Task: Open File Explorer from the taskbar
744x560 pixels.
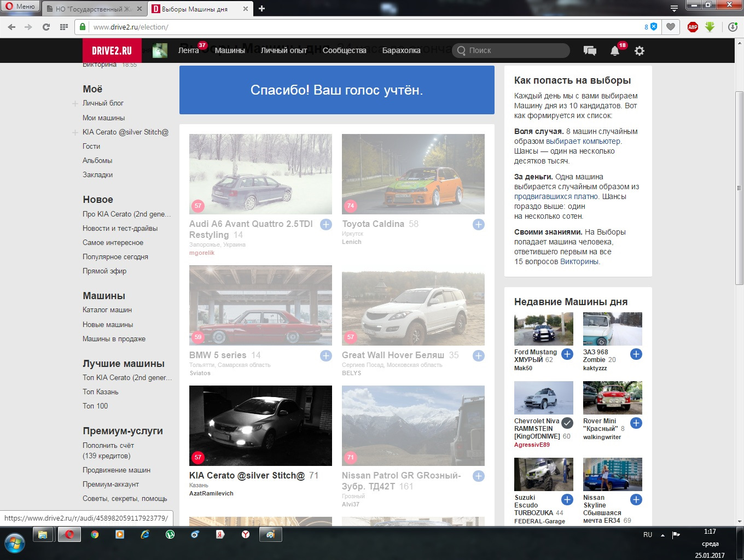Action: (x=43, y=534)
